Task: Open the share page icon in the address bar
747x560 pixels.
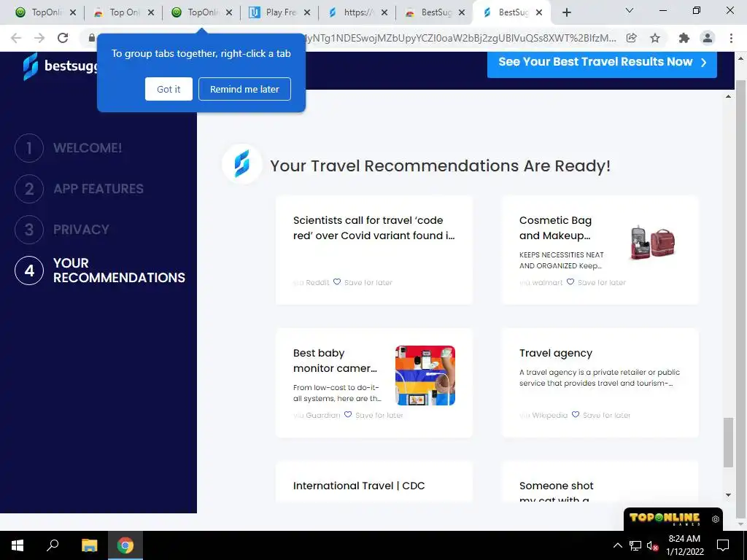Action: tap(632, 38)
